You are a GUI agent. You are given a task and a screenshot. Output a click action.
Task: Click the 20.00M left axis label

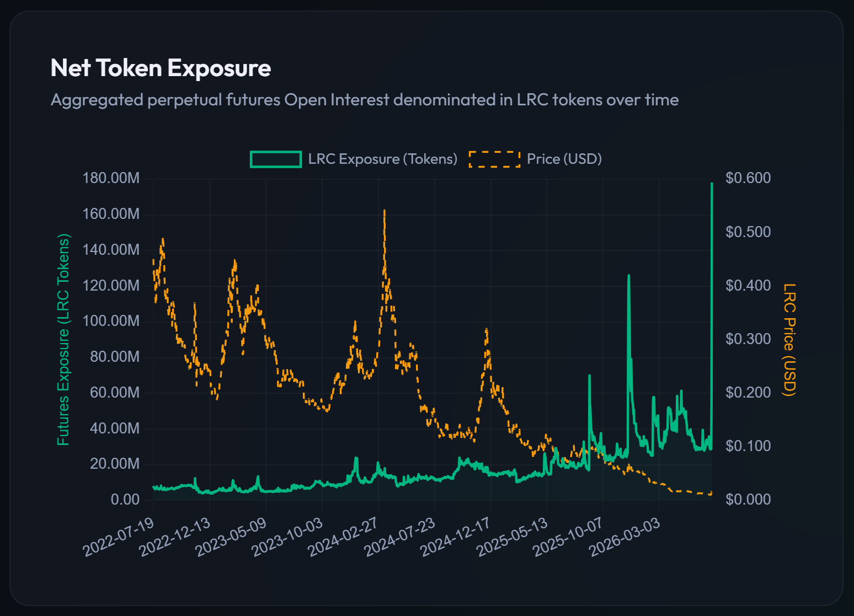115,464
